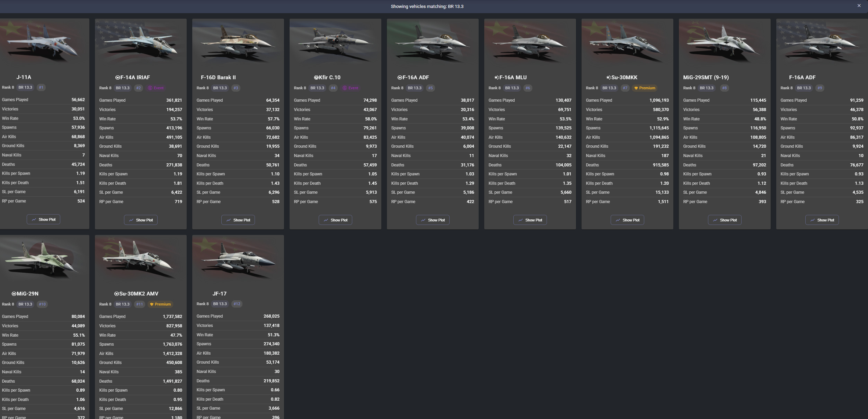The image size is (868, 419).
Task: Show plot for F-14A IRIAF
Action: click(141, 220)
